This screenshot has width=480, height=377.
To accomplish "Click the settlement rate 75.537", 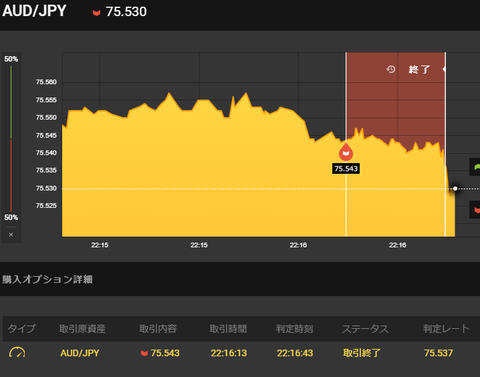I will coord(438,353).
